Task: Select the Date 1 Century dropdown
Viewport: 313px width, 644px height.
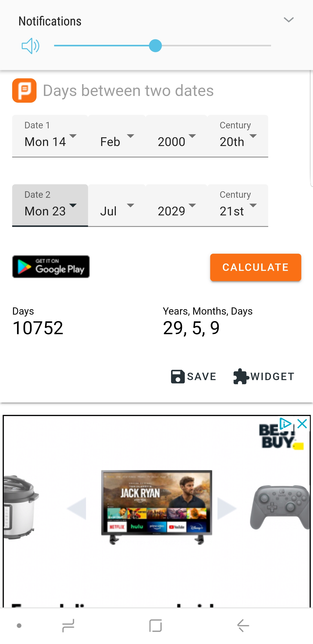Action: click(238, 136)
